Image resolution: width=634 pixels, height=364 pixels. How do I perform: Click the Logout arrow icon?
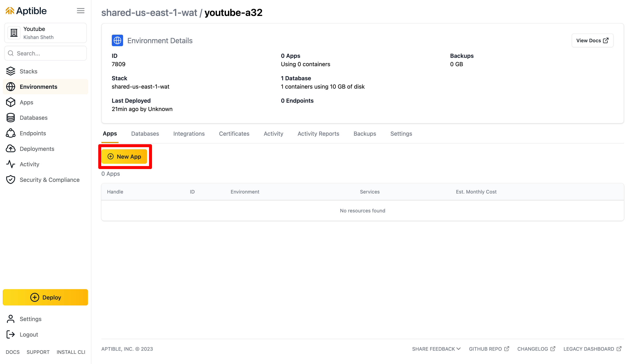11,335
